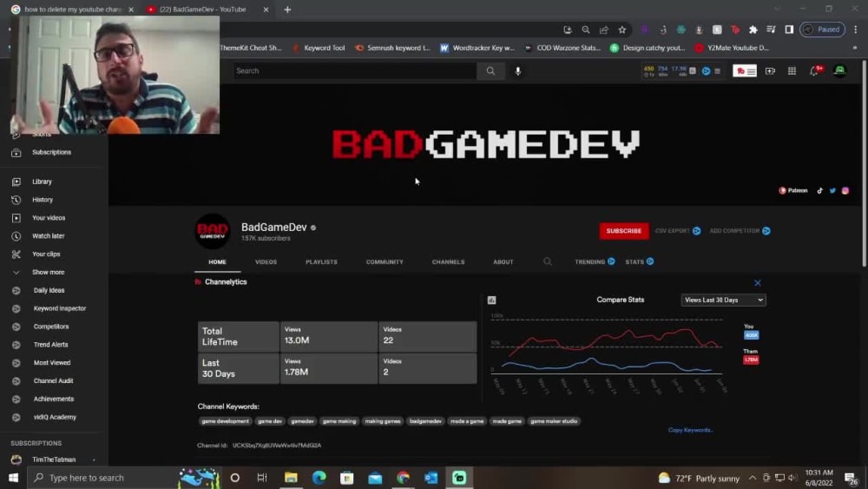Open a new browser tab

point(287,10)
